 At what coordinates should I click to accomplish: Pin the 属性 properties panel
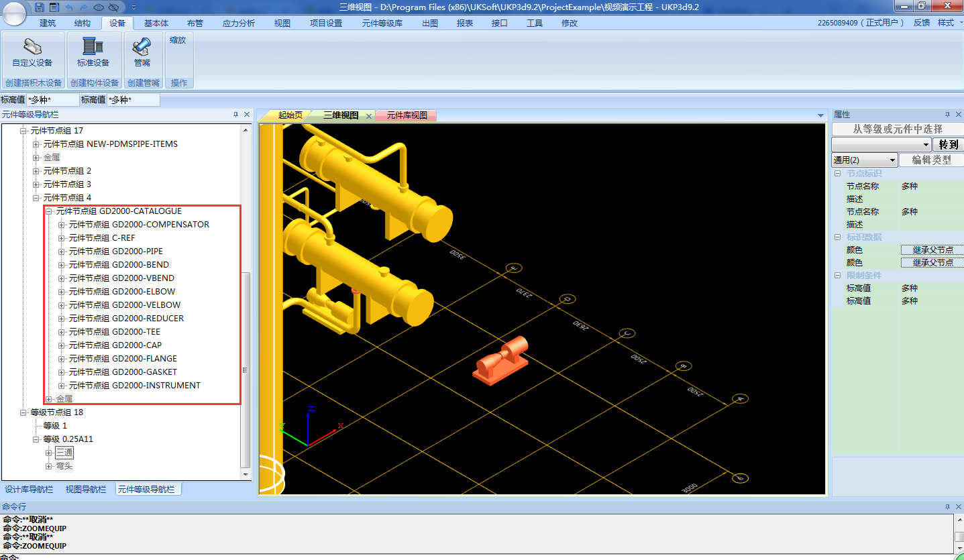(x=947, y=115)
